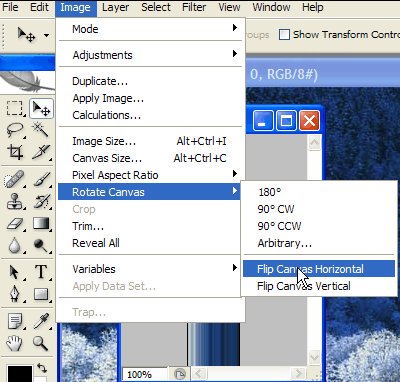The width and height of the screenshot is (400, 382).
Task: Open the Image menu
Action: (x=76, y=8)
